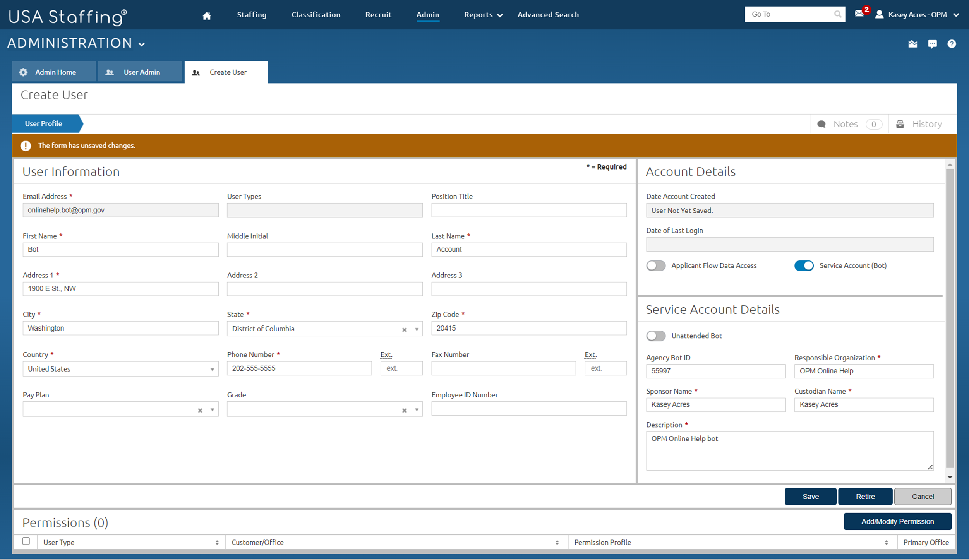
Task: Open the Grade dropdown
Action: click(417, 410)
